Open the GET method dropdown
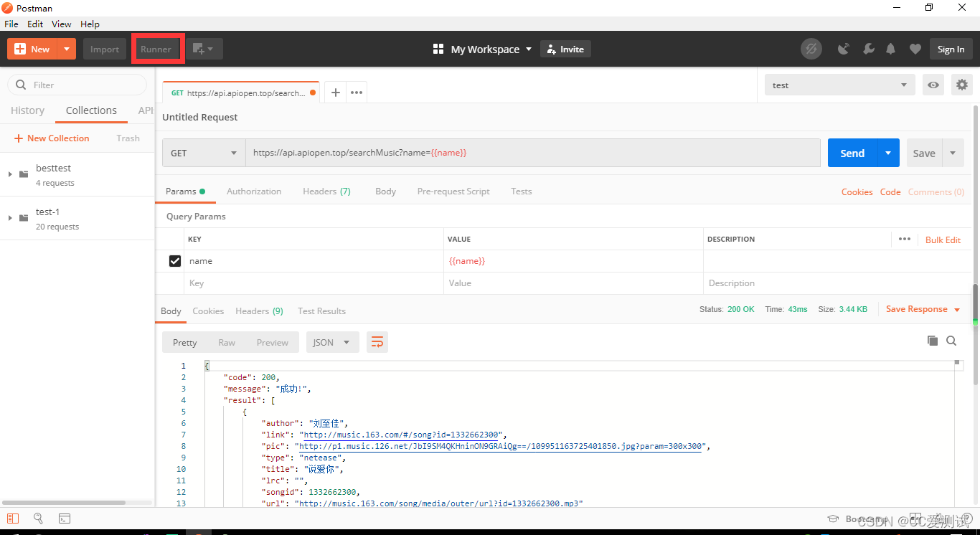Viewport: 980px width, 535px height. tap(204, 153)
